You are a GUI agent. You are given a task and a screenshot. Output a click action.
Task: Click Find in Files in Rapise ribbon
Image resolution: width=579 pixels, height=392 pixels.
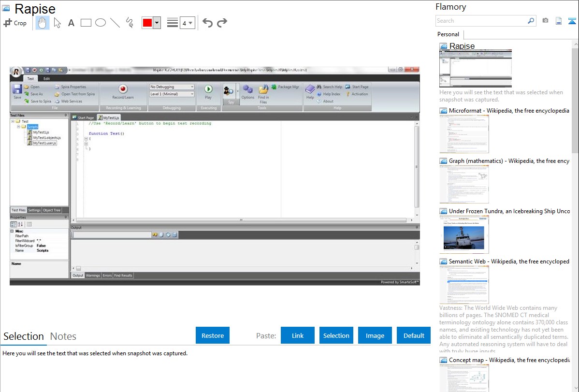coord(263,94)
